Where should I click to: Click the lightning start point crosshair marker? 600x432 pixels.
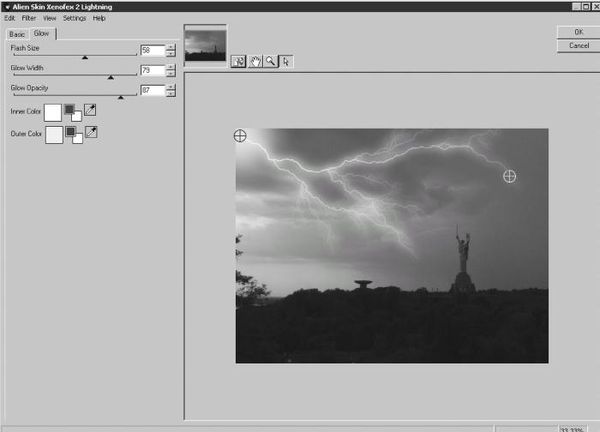(240, 135)
